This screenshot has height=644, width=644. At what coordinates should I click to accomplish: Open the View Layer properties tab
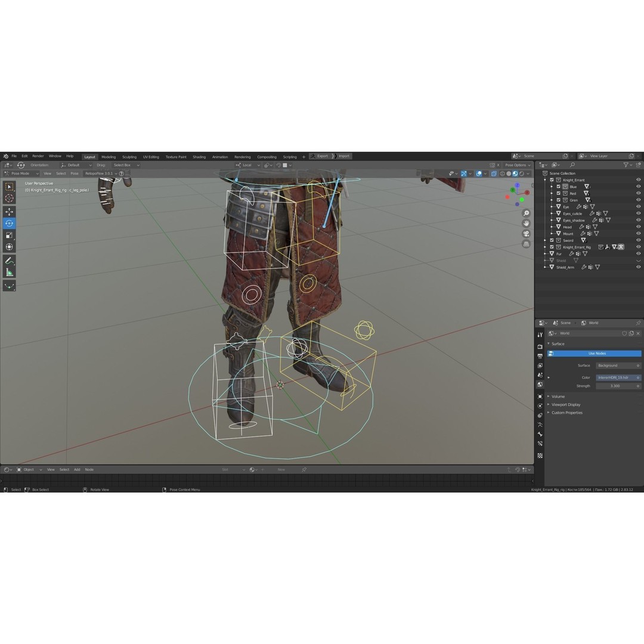(x=540, y=366)
